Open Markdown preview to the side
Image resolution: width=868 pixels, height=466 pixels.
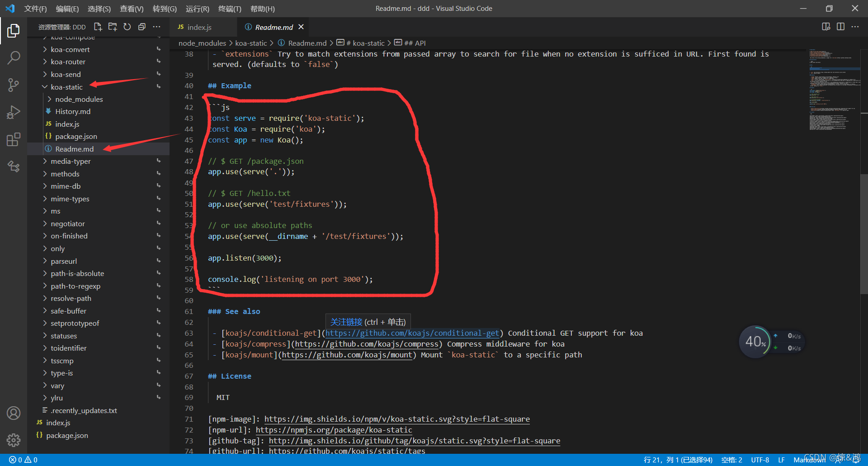coord(826,27)
